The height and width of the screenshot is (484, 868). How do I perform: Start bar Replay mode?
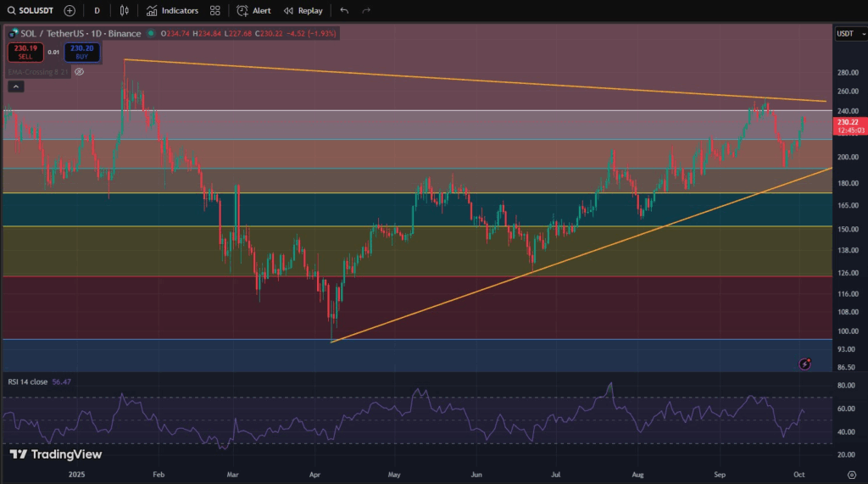(x=303, y=11)
